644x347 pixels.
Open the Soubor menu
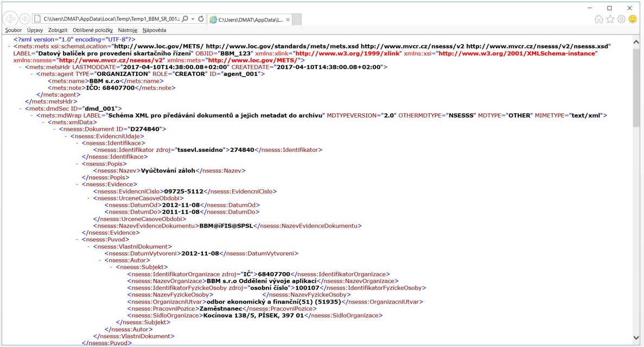click(14, 30)
